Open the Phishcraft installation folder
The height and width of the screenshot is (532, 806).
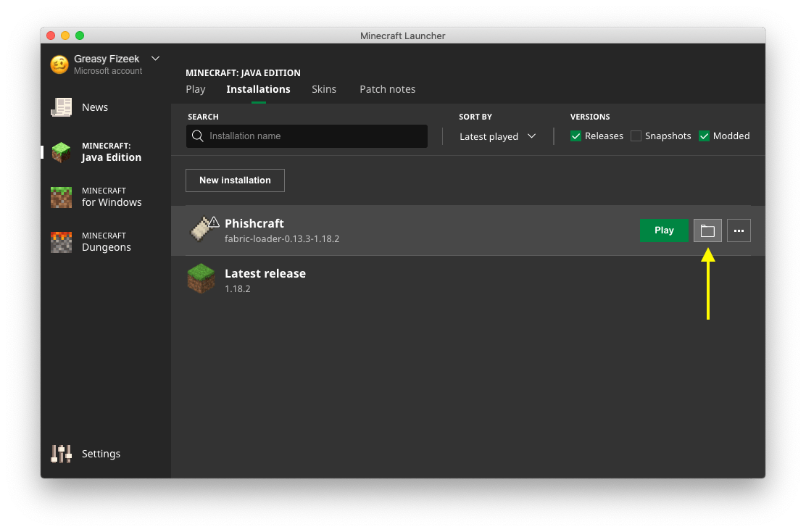click(x=707, y=230)
